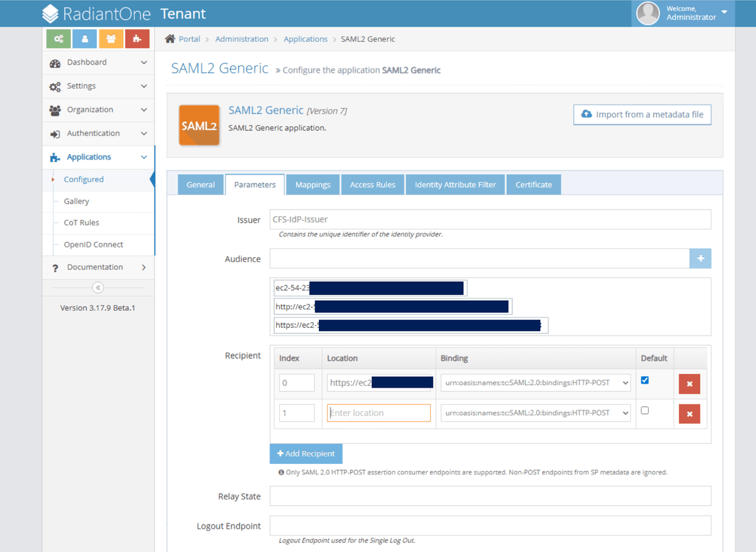Click the Organization people icon in sidebar
The width and height of the screenshot is (756, 552).
pos(55,111)
